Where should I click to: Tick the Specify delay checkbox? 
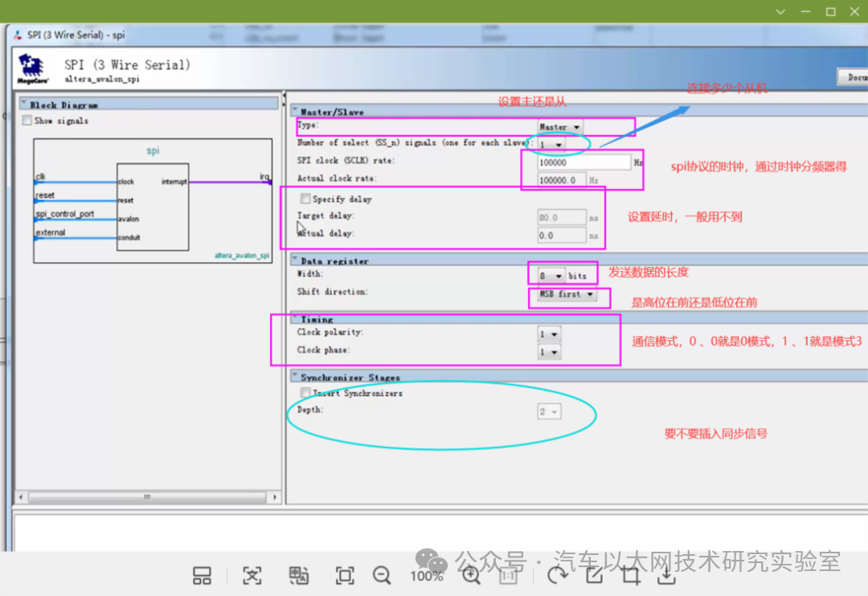(x=305, y=199)
